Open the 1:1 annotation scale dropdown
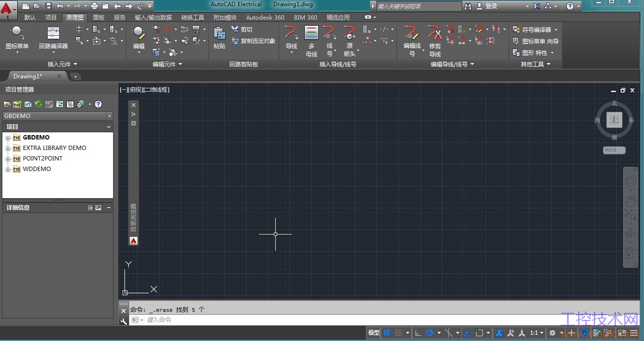This screenshot has width=644, height=341. 537,332
